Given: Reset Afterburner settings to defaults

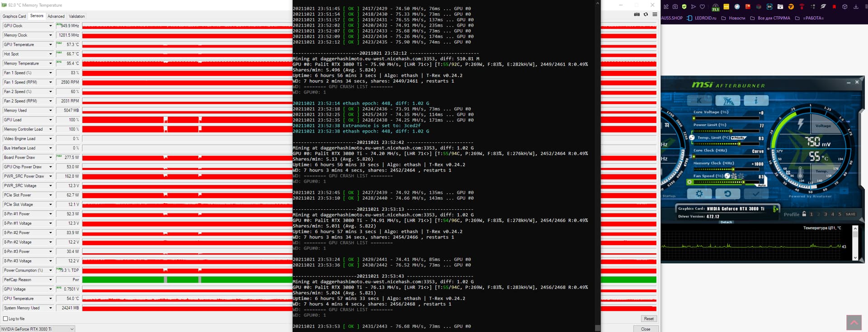Looking at the screenshot, I should (x=727, y=194).
